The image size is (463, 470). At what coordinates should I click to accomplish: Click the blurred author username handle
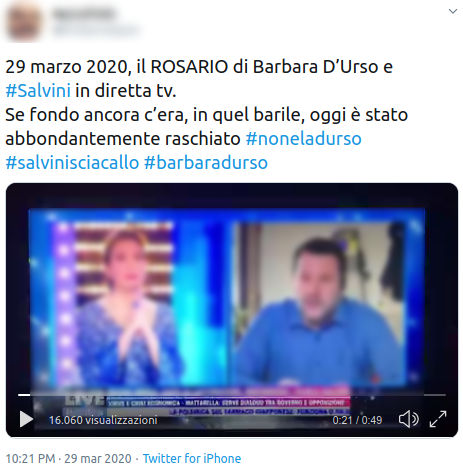click(96, 29)
